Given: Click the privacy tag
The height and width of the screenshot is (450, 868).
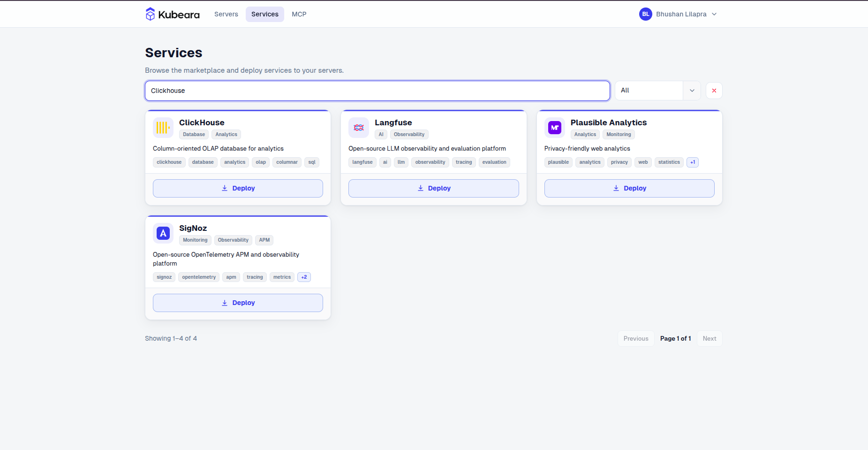Looking at the screenshot, I should (619, 162).
